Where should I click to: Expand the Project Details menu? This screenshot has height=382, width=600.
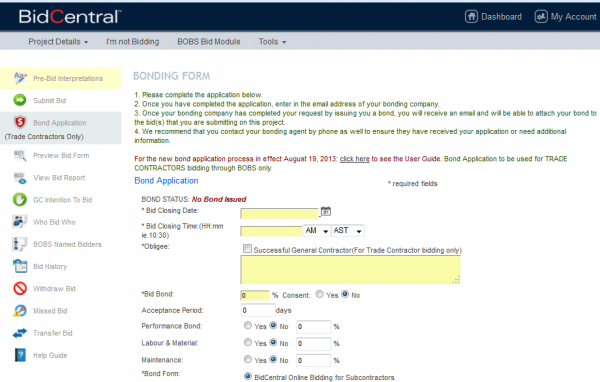coord(58,41)
